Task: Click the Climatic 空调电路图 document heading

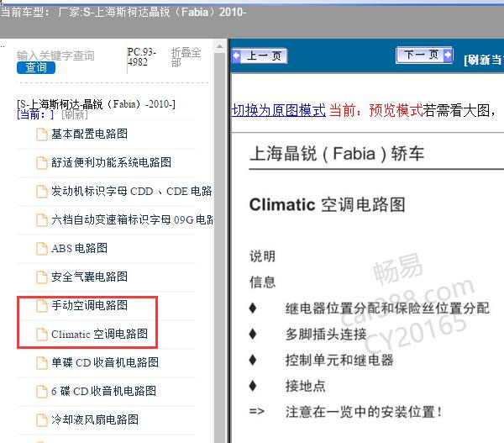Action: pyautogui.click(x=328, y=204)
